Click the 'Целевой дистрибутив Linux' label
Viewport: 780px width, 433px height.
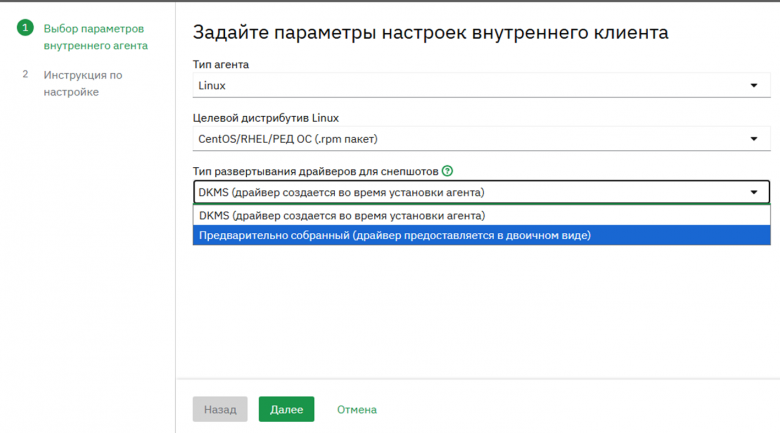pos(266,117)
